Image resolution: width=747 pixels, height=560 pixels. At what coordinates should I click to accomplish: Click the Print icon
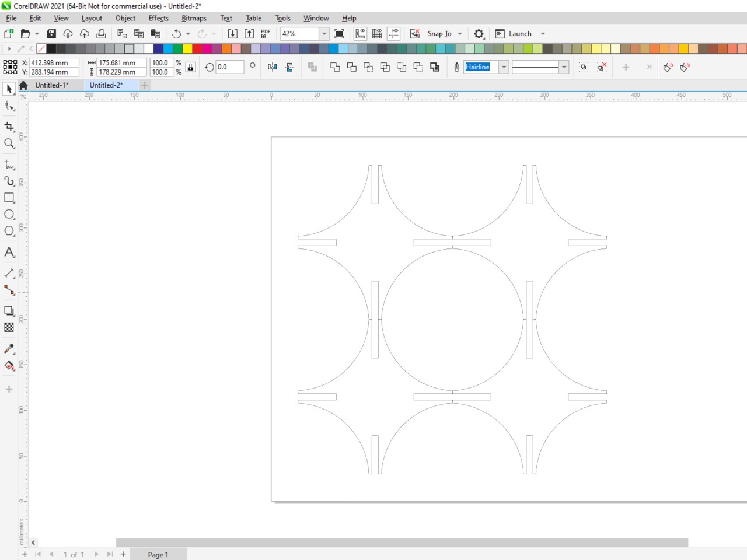[x=101, y=34]
